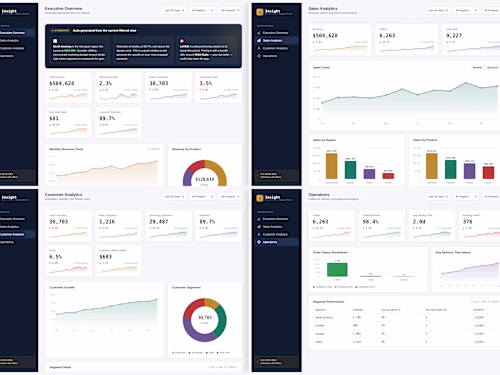Click $504,628 Total Revenue card in Executive Overview
The height and width of the screenshot is (375, 500).
tap(68, 87)
